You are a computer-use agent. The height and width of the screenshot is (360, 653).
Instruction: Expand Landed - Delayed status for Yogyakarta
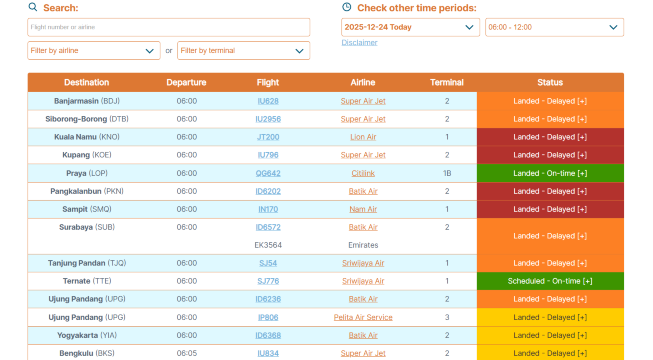pos(550,335)
